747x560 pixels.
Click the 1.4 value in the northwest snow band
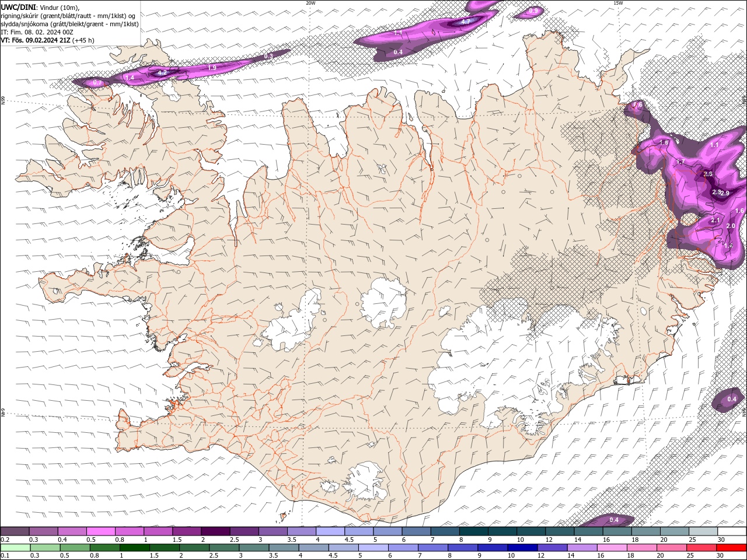130,78
